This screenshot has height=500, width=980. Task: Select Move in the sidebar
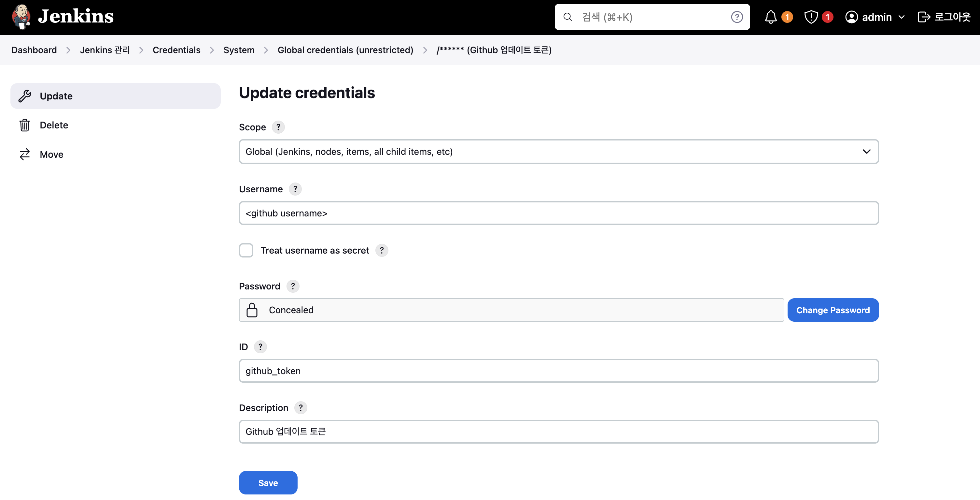point(51,154)
